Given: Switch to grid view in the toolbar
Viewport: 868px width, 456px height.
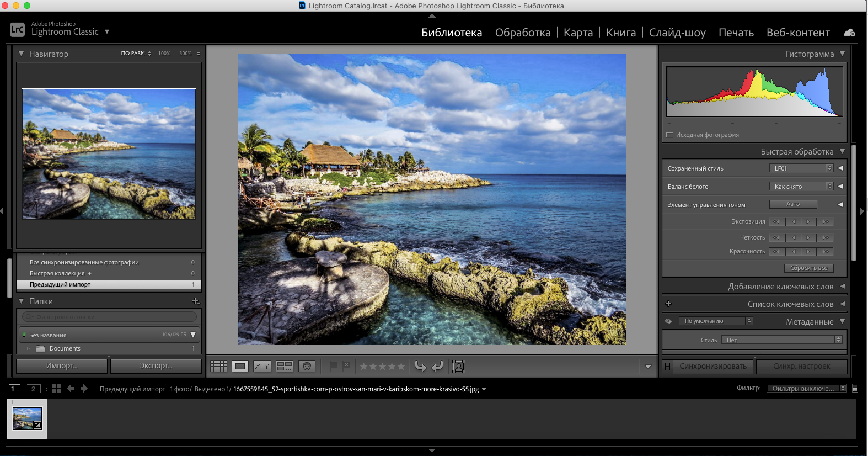Looking at the screenshot, I should point(218,366).
